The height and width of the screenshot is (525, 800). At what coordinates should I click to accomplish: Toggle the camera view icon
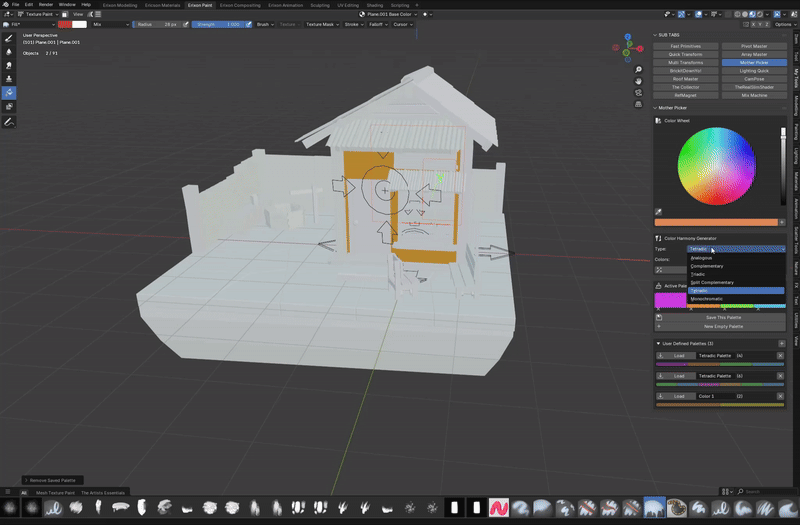638,93
